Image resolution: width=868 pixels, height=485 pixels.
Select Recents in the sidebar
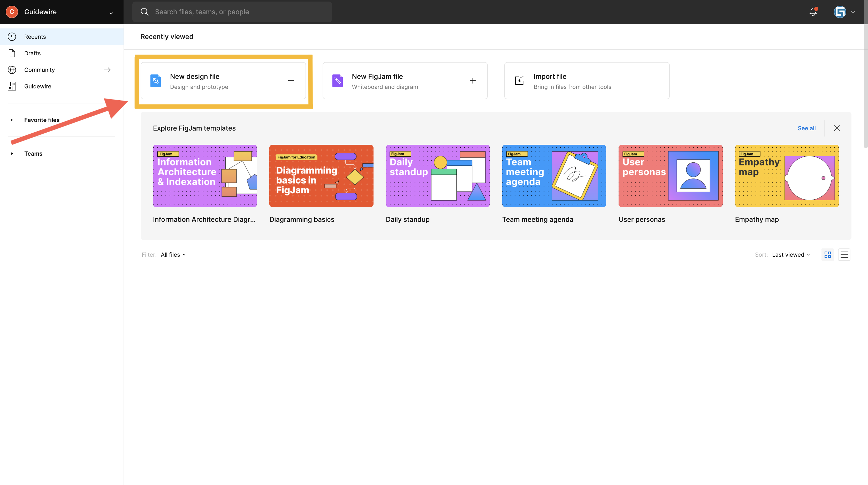tap(62, 37)
